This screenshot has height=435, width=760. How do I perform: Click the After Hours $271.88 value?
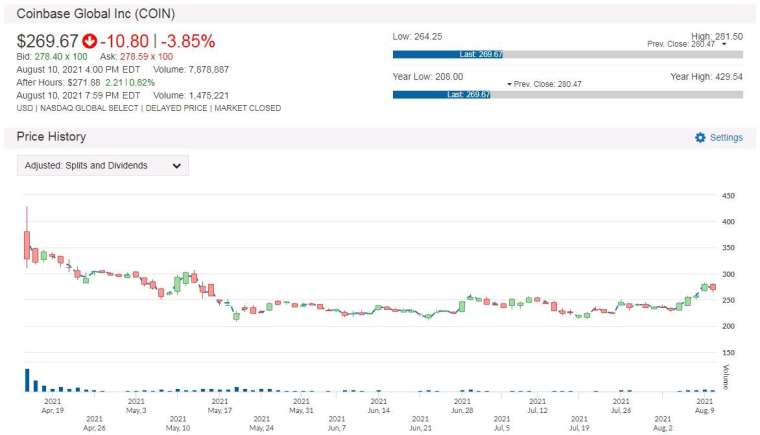[x=84, y=82]
